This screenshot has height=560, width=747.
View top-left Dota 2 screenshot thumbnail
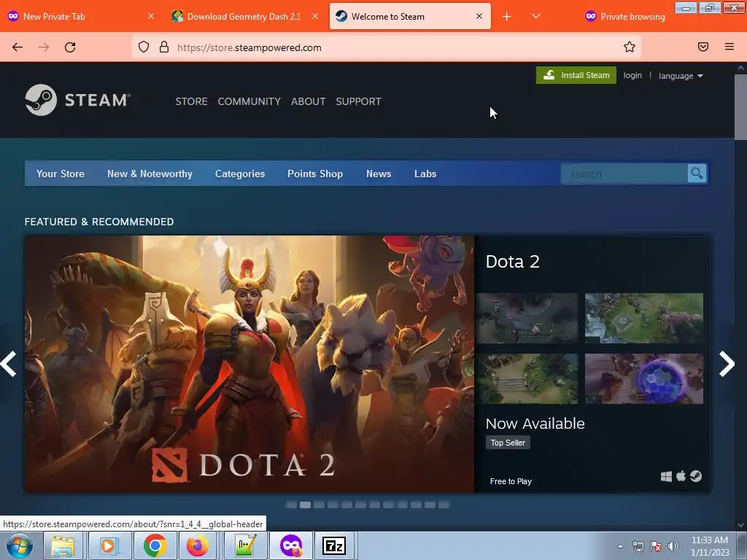(527, 318)
